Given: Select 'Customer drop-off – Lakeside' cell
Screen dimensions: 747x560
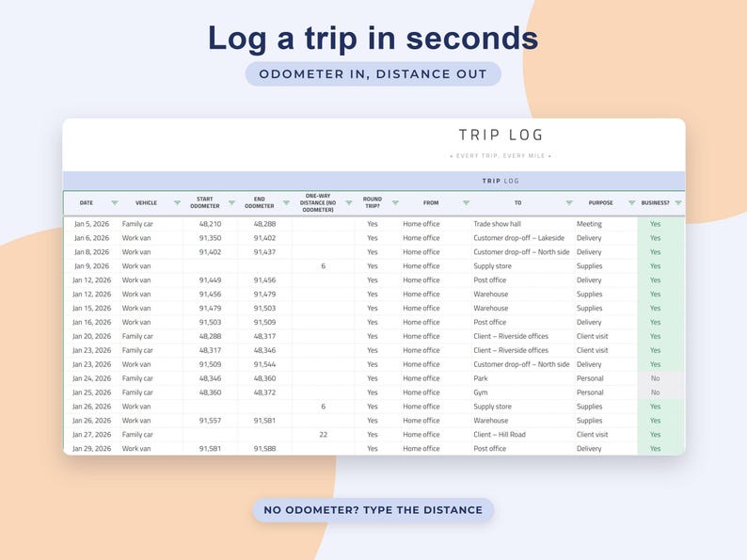Looking at the screenshot, I should coord(523,238).
